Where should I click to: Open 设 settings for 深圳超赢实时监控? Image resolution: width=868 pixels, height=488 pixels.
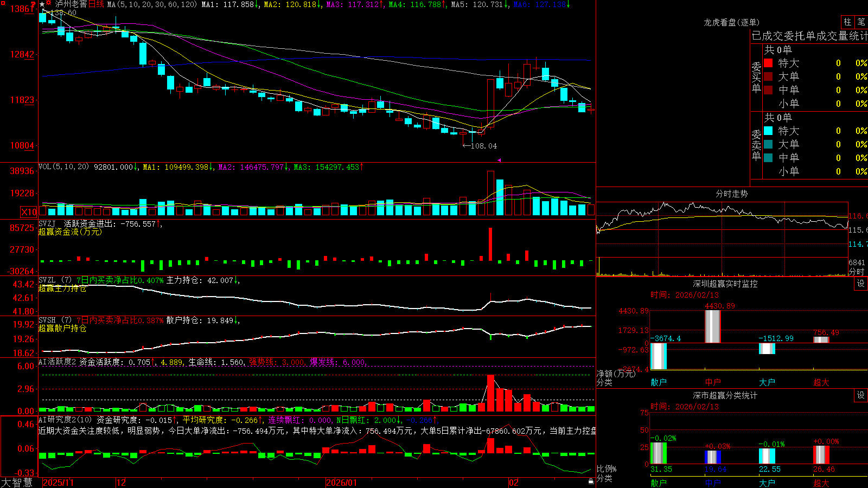click(861, 284)
